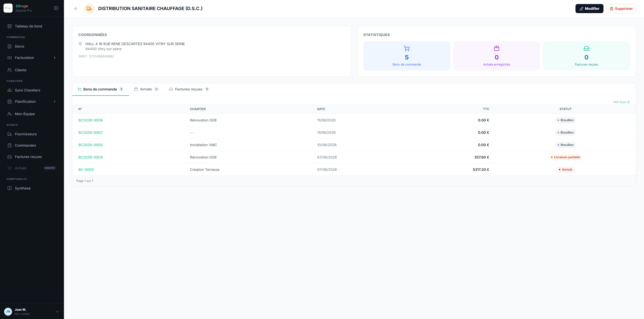The height and width of the screenshot is (319, 644).
Task: Click the SIRET number text
Action: (96, 56)
